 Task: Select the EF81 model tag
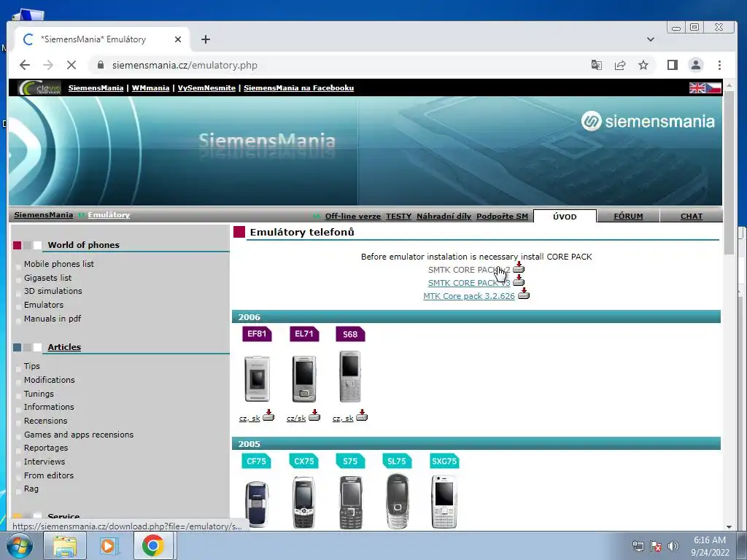coord(257,334)
